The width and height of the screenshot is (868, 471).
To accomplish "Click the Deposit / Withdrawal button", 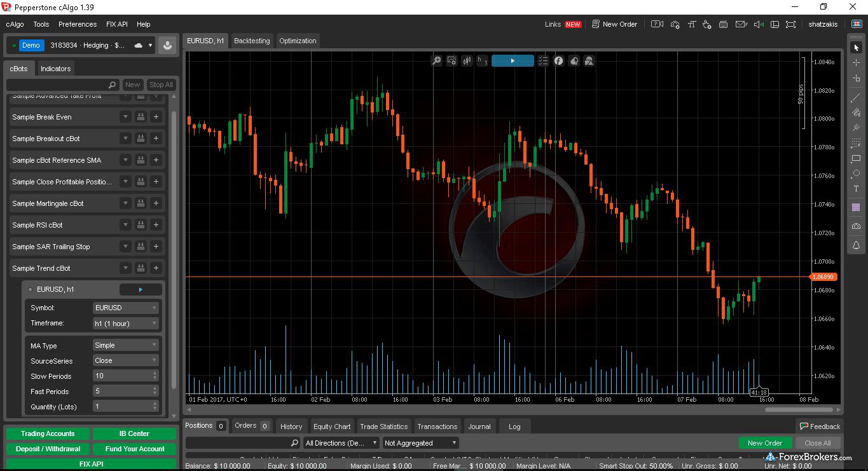I will tap(48, 449).
